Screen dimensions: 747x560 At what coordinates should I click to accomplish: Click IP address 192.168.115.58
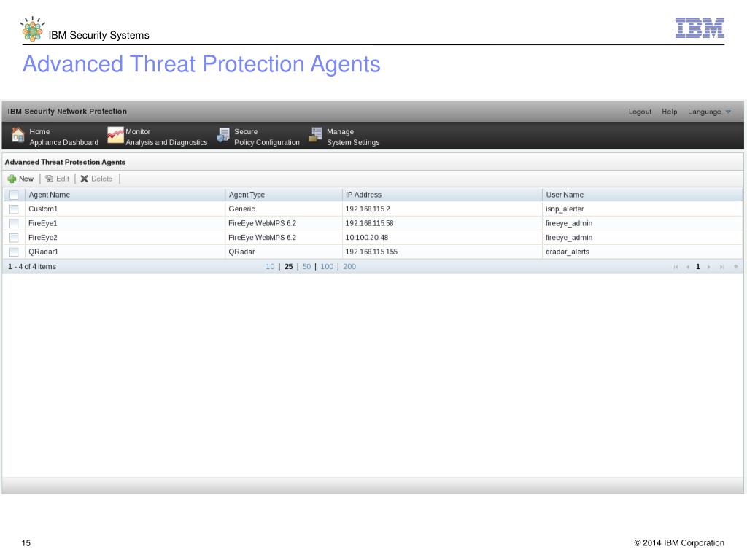tap(369, 223)
